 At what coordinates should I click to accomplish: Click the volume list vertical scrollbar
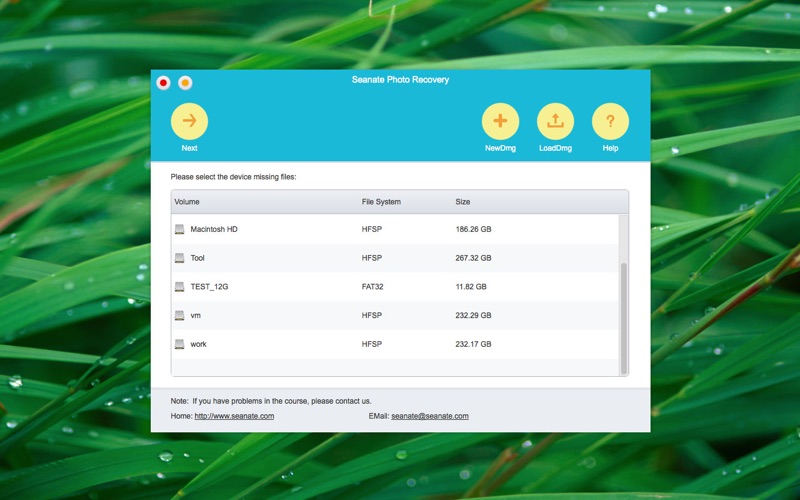623,318
